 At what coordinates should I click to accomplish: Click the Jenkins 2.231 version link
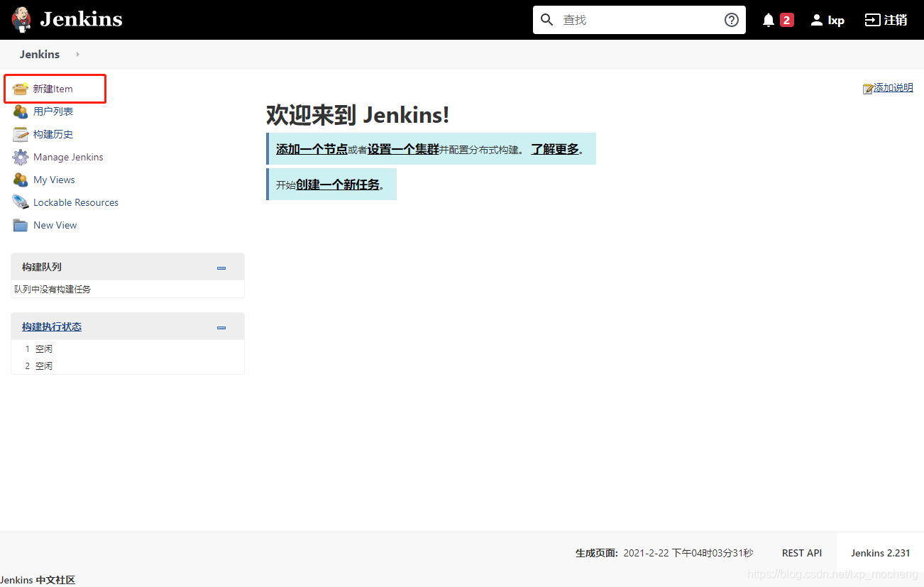[x=881, y=553]
